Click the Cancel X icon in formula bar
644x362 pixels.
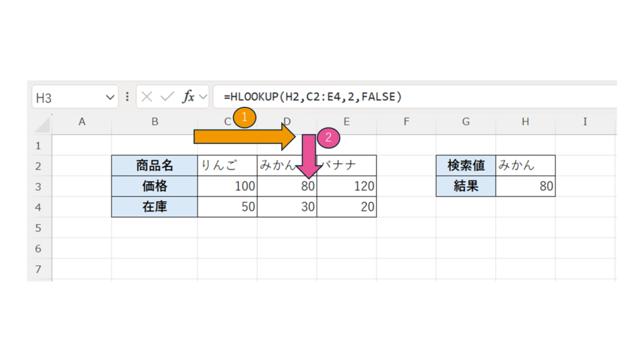point(147,97)
